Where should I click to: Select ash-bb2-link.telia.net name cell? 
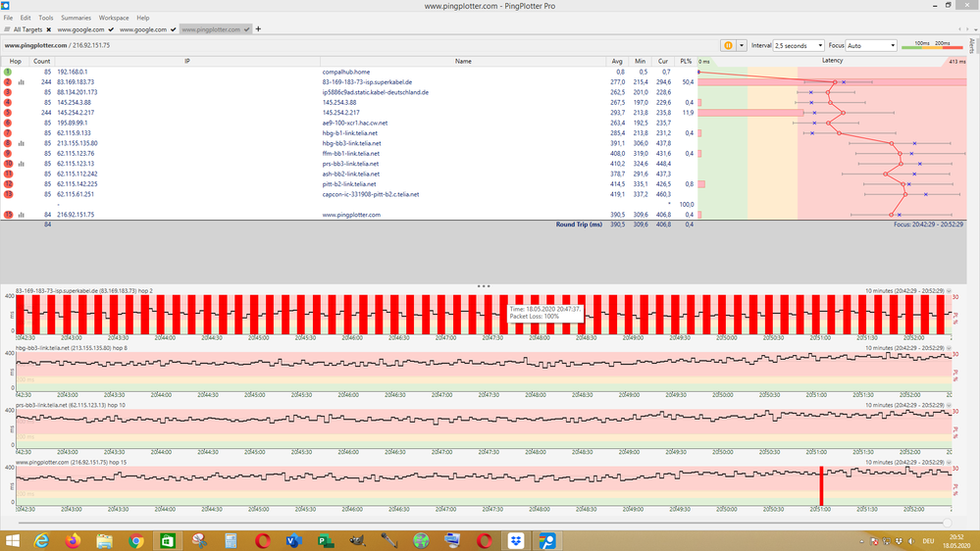(350, 174)
